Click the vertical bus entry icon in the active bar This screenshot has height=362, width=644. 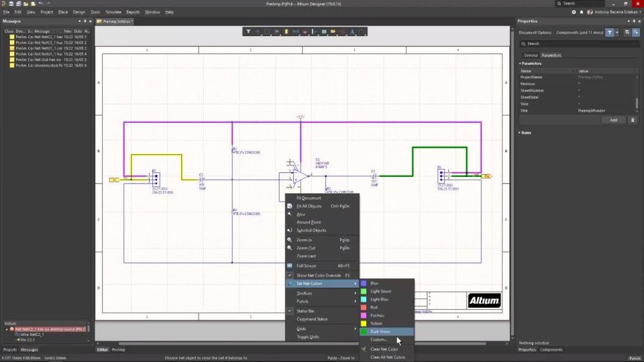[x=314, y=32]
